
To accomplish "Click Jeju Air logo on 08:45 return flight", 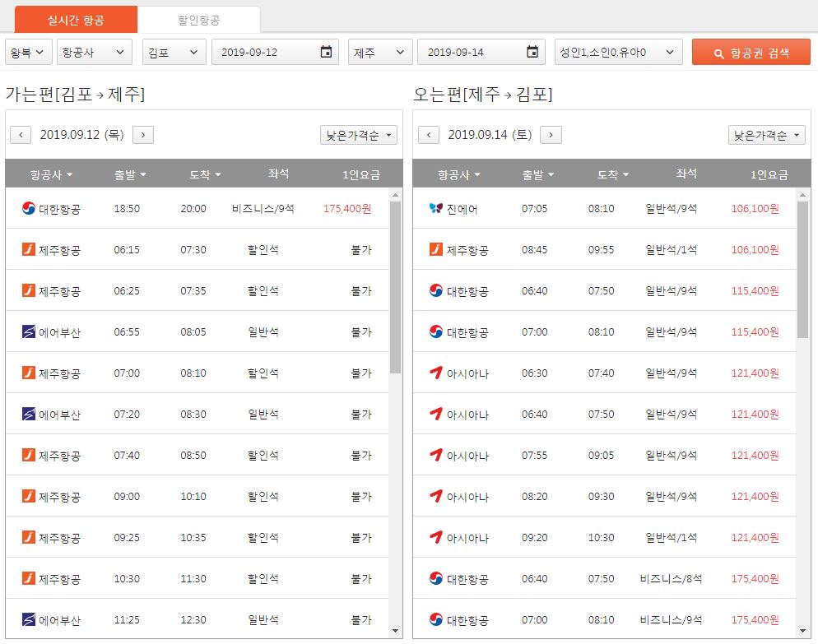I will coord(436,249).
